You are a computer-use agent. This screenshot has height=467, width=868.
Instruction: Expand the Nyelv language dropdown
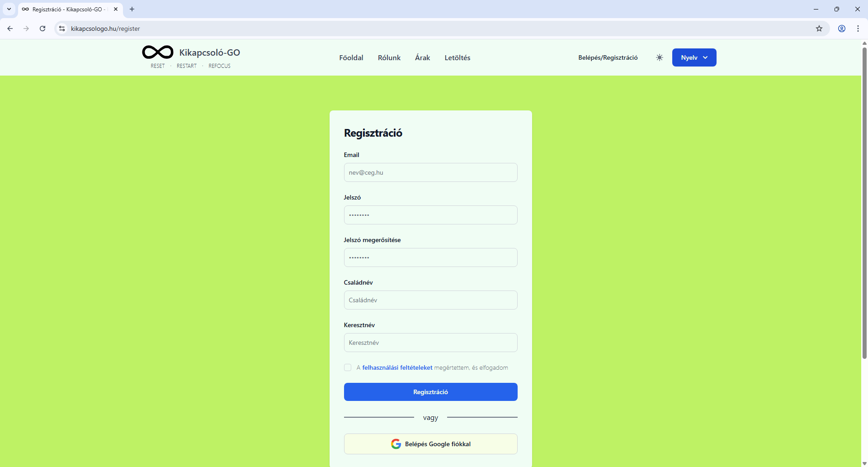(x=694, y=57)
